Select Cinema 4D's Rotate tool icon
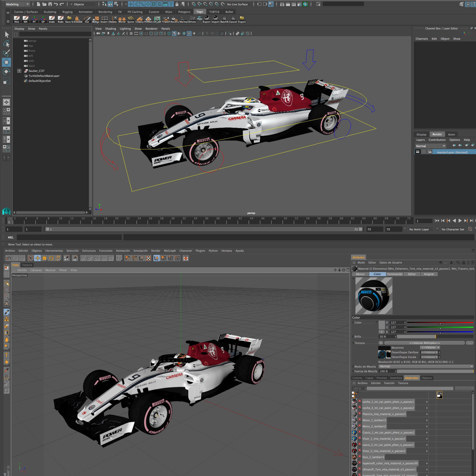The height and width of the screenshot is (476, 476). pos(51,258)
